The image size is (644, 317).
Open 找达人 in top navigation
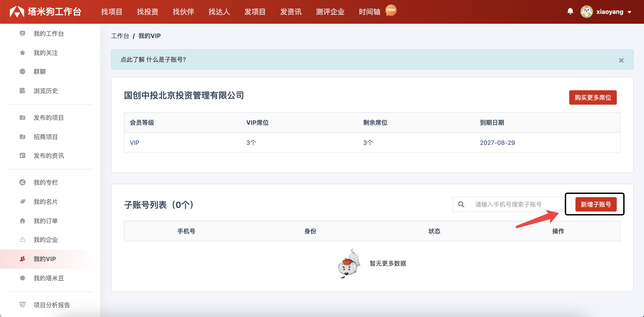coord(219,11)
